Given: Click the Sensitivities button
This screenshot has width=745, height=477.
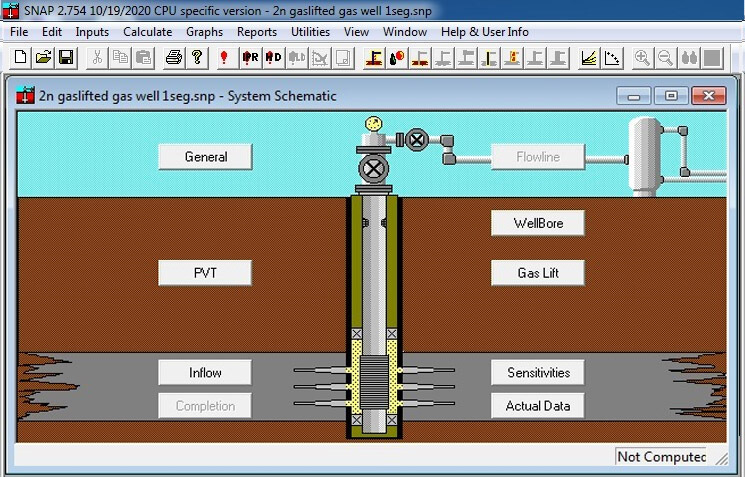Looking at the screenshot, I should 537,373.
